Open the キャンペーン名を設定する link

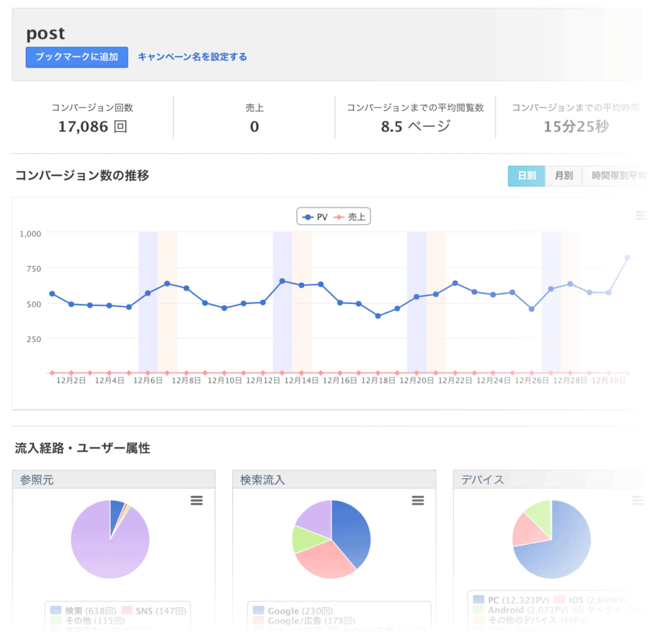pos(192,57)
